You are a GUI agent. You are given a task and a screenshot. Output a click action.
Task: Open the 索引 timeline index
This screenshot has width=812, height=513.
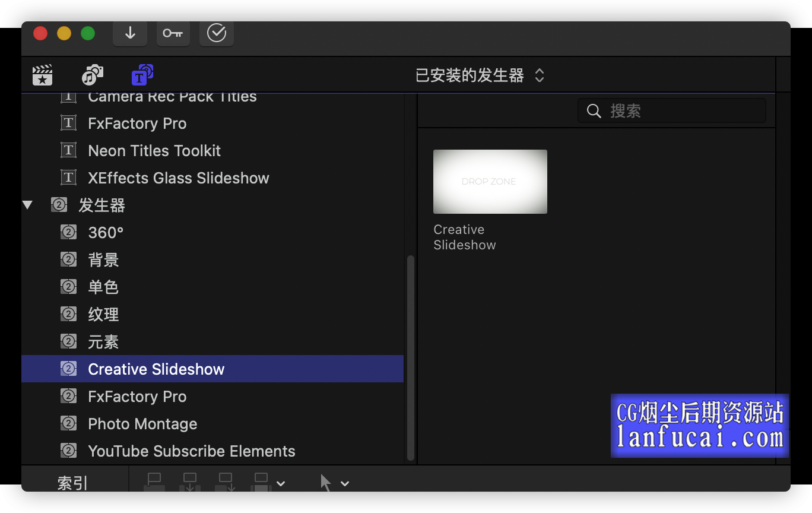click(73, 483)
